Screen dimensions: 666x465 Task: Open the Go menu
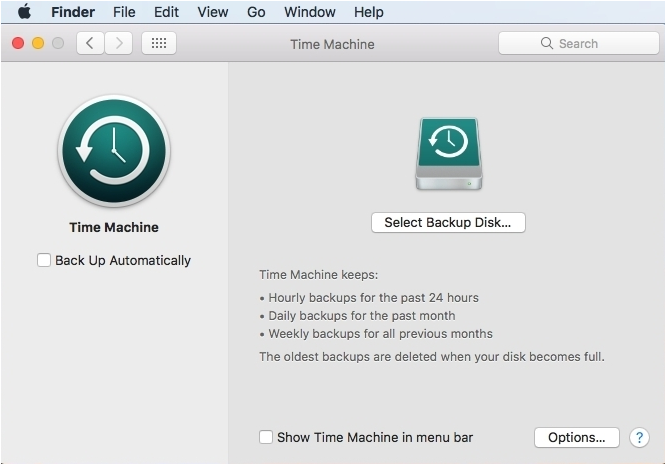coord(256,12)
